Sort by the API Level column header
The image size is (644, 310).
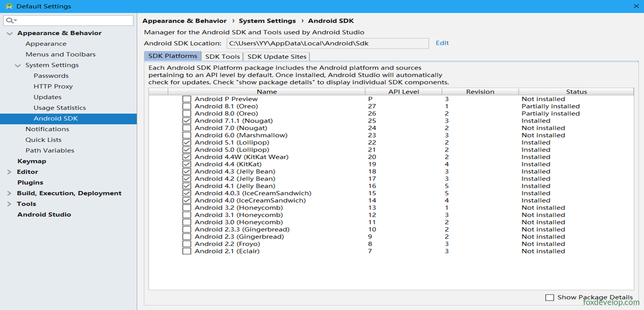tap(404, 92)
